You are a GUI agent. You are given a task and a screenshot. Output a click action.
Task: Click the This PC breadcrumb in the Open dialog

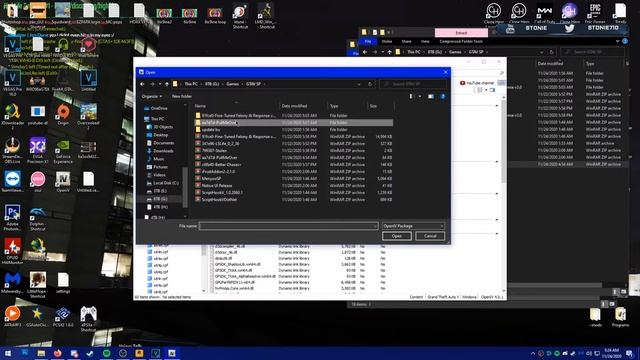191,84
